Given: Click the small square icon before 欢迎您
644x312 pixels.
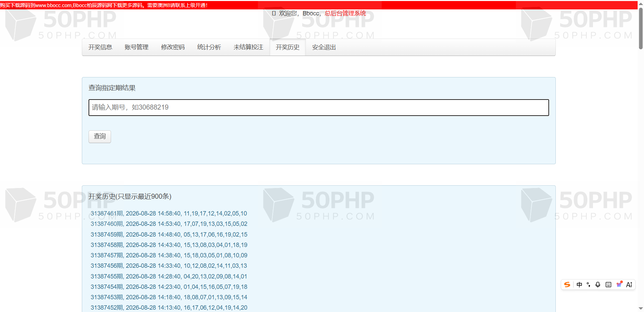Looking at the screenshot, I should click(x=274, y=13).
